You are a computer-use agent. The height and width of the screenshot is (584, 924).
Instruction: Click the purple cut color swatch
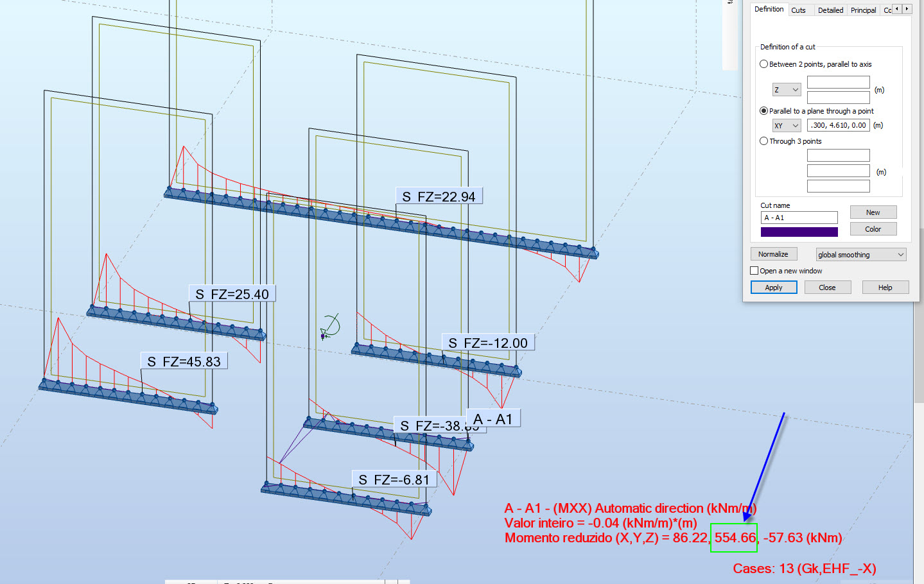point(799,232)
